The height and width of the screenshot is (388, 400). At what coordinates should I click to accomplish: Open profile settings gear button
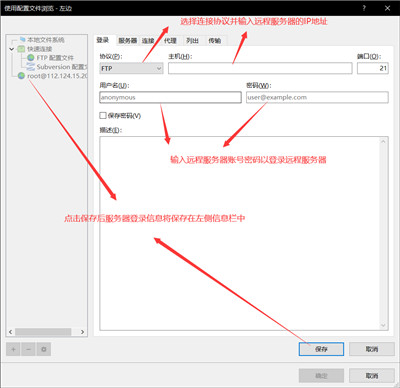coord(44,349)
